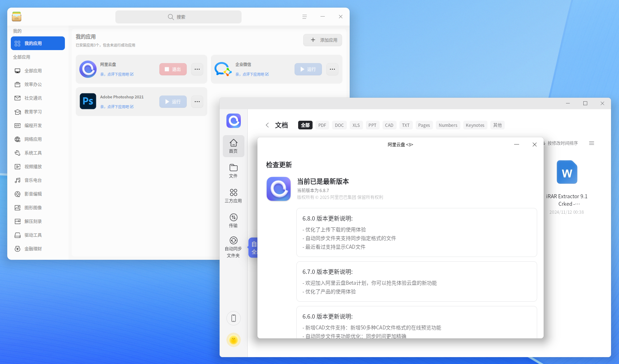Open more options for 阿里云盘 app card
The image size is (619, 364).
tap(197, 69)
